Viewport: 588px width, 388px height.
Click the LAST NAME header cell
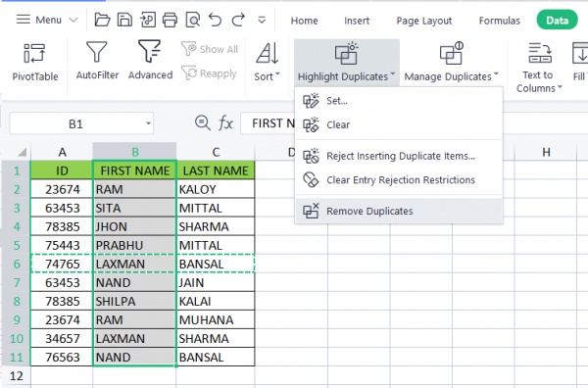point(216,170)
